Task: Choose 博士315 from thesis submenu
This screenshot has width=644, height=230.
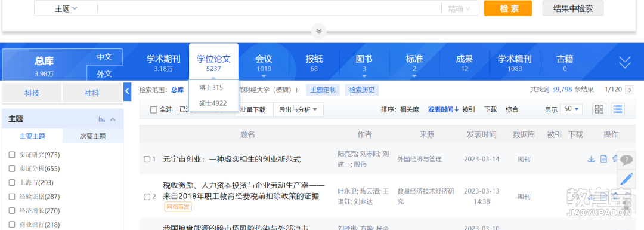Action: 211,88
